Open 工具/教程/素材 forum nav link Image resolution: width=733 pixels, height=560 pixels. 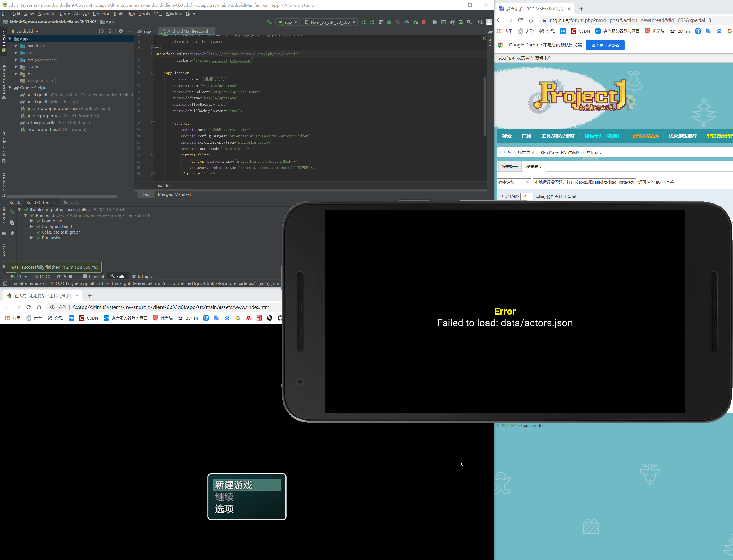click(558, 136)
